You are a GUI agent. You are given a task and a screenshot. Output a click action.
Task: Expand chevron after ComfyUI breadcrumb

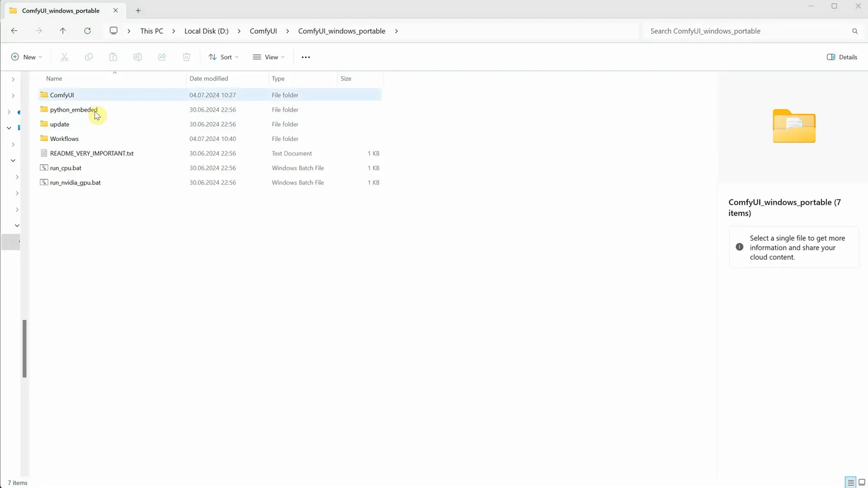288,31
